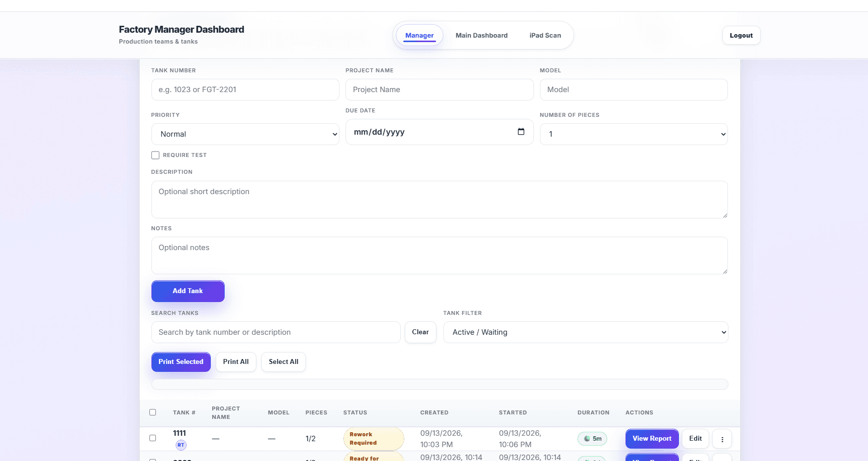Open the three-dot actions menu for tank 1111
The image size is (868, 461).
[722, 439]
